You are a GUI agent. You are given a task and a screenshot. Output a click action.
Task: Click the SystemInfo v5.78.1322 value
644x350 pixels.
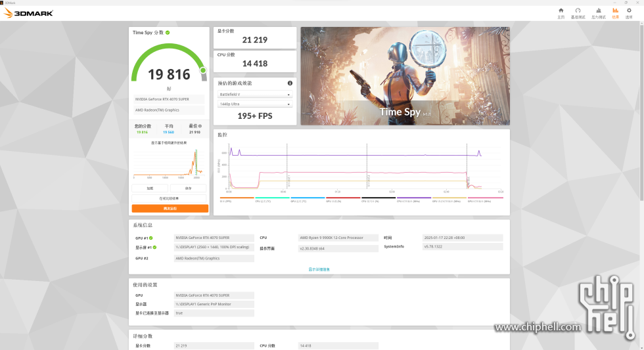click(463, 247)
